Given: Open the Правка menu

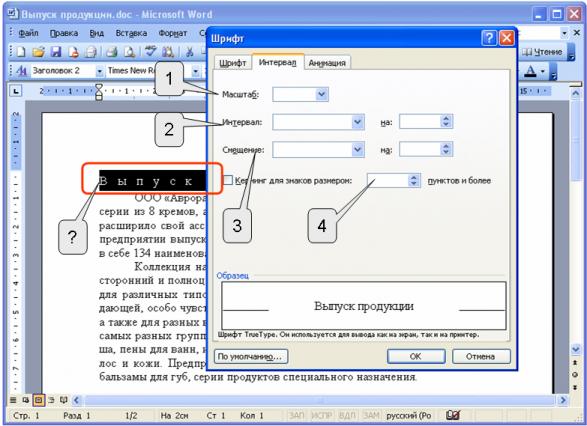Looking at the screenshot, I should point(64,33).
